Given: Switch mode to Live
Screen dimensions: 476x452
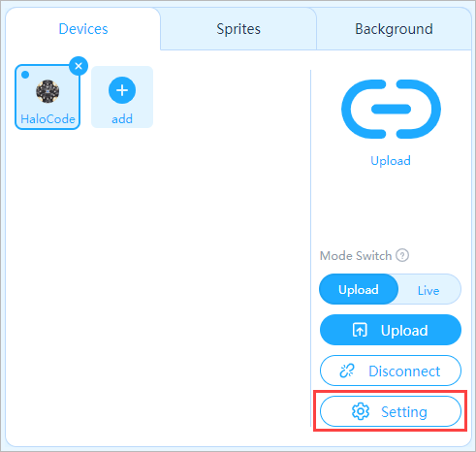Looking at the screenshot, I should pos(428,290).
